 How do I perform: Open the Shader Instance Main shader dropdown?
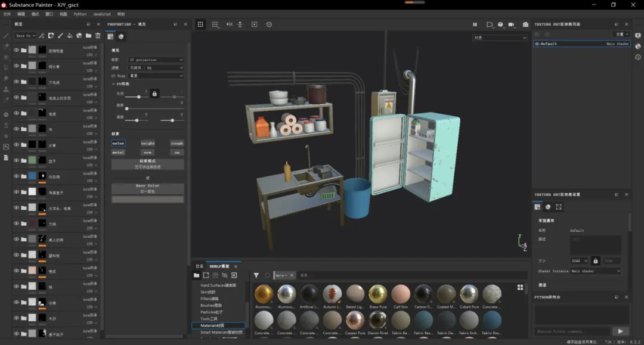click(596, 271)
